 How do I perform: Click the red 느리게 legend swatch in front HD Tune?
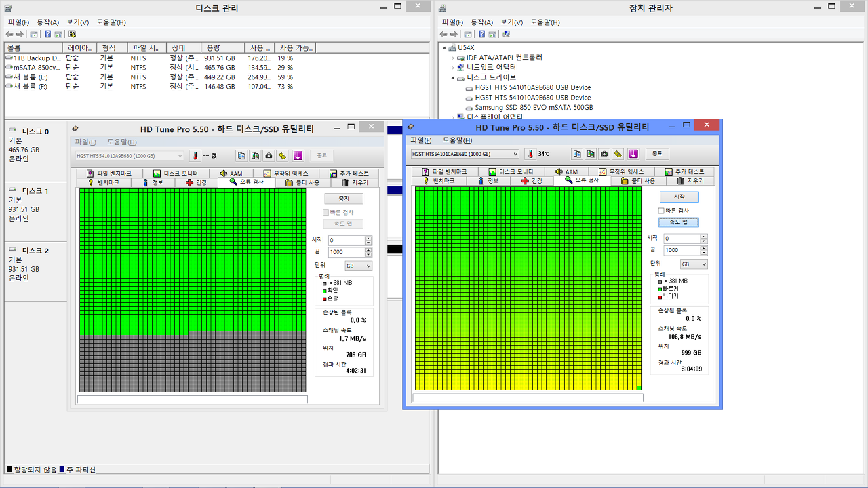[660, 296]
